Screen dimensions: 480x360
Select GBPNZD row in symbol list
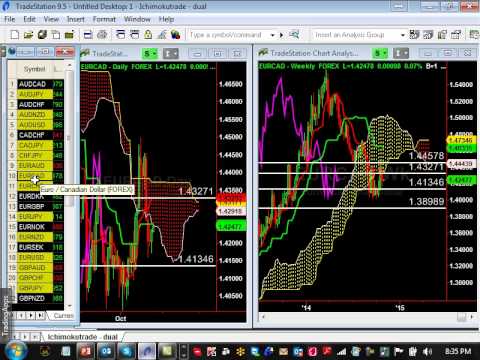pyautogui.click(x=35, y=298)
